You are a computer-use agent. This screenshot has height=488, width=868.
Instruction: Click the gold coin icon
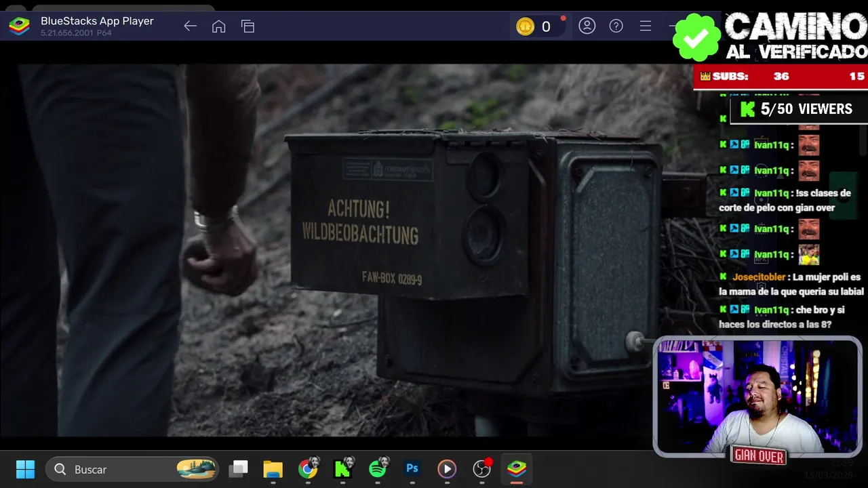[525, 26]
